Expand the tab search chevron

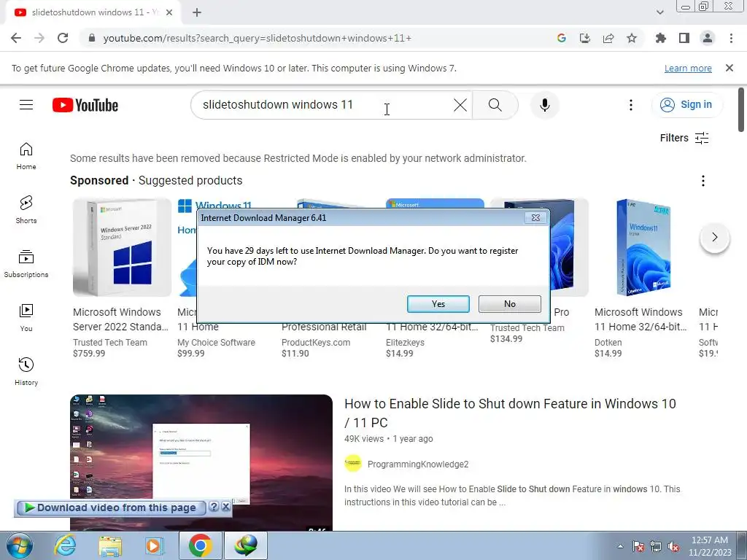[659, 12]
